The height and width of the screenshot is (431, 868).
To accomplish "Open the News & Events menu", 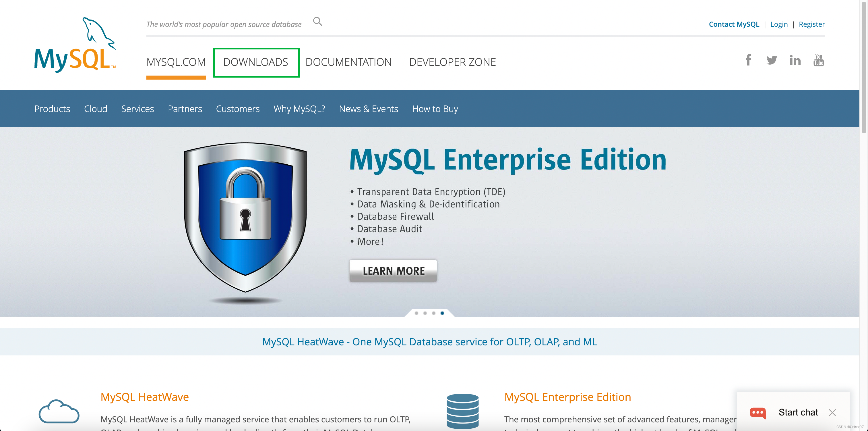I will tap(369, 109).
